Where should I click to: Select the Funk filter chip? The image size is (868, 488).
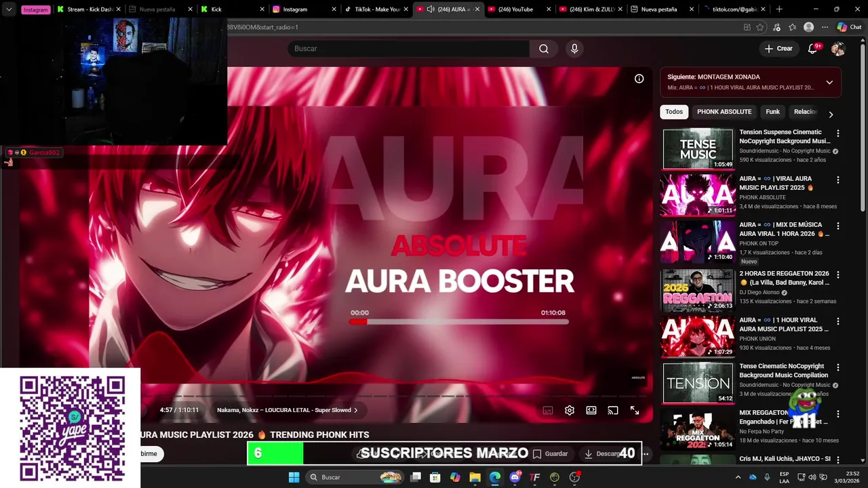(x=773, y=112)
